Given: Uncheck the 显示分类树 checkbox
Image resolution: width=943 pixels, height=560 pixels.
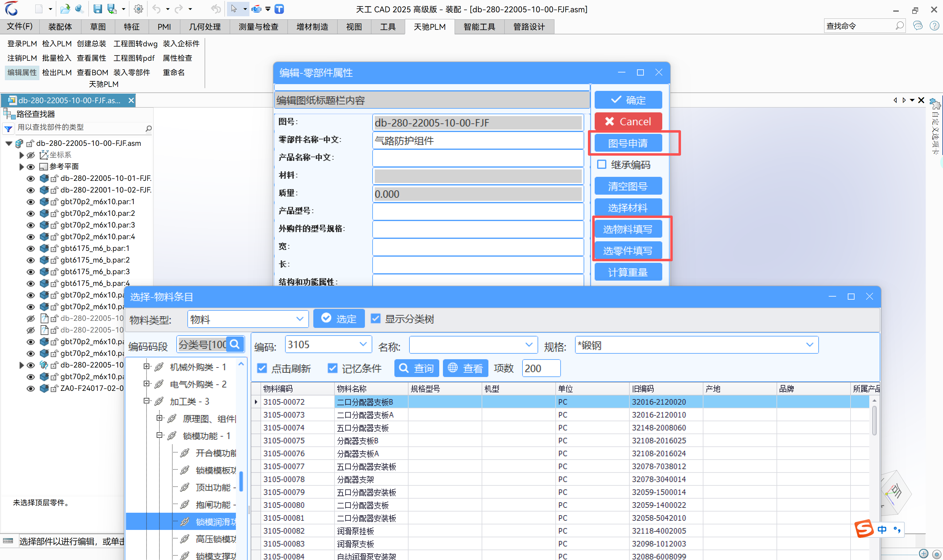Looking at the screenshot, I should [375, 318].
